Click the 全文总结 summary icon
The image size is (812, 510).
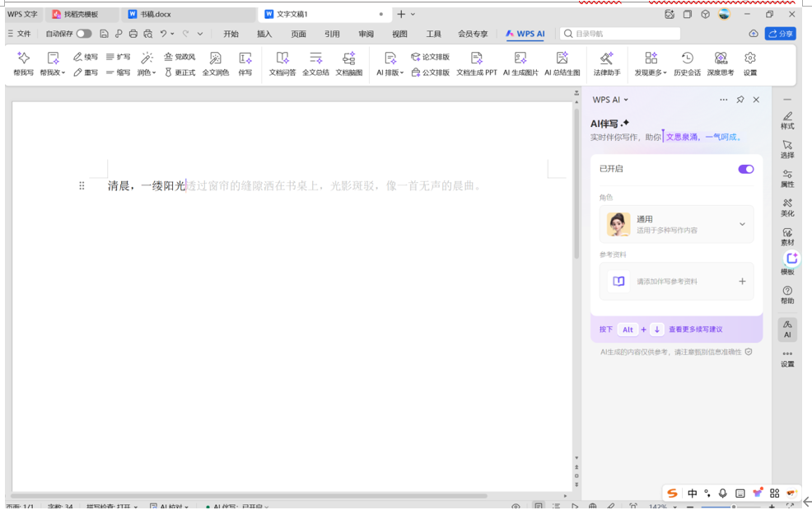315,63
